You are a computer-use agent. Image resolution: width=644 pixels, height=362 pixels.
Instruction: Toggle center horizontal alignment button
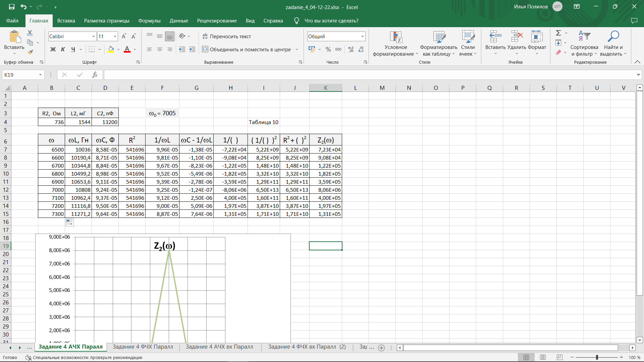tap(160, 49)
